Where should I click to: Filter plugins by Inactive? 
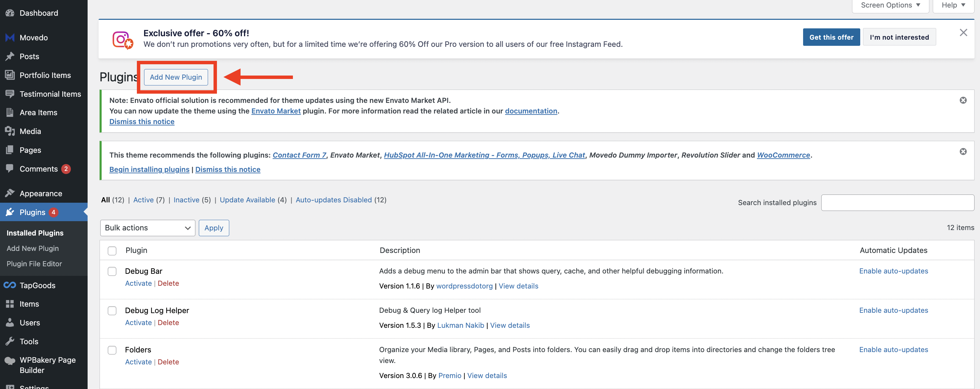(x=186, y=200)
